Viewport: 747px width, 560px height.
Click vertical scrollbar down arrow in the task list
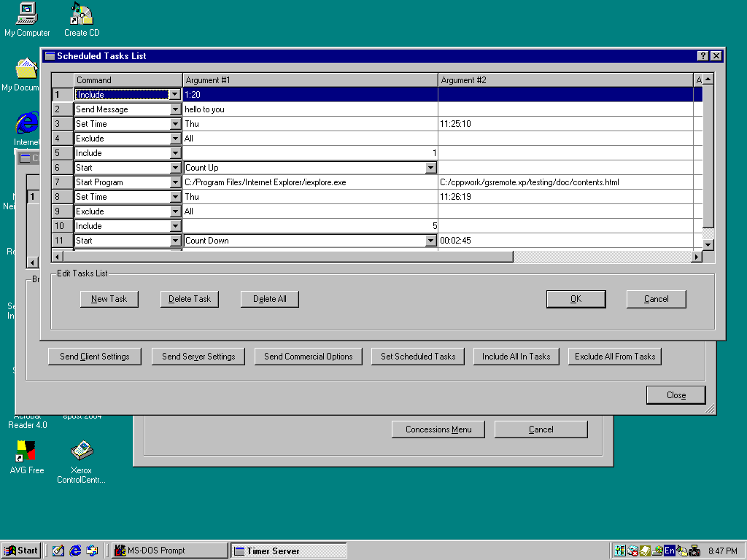708,244
